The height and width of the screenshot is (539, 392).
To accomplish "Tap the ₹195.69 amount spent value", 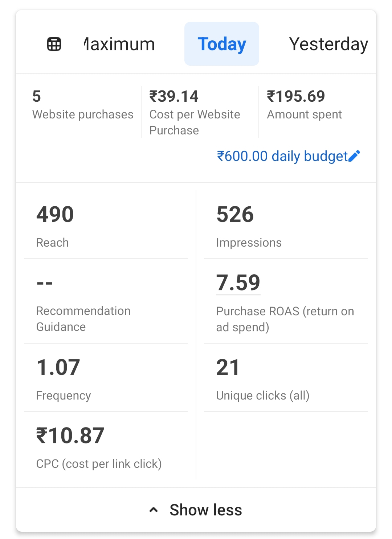I will (296, 96).
